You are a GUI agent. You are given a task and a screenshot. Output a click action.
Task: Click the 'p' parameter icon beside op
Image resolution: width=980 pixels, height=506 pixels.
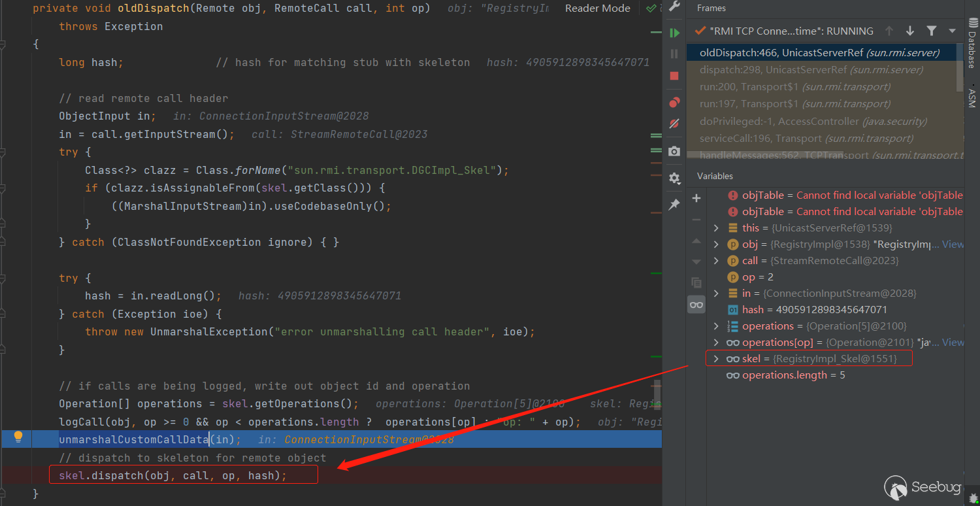[733, 277]
